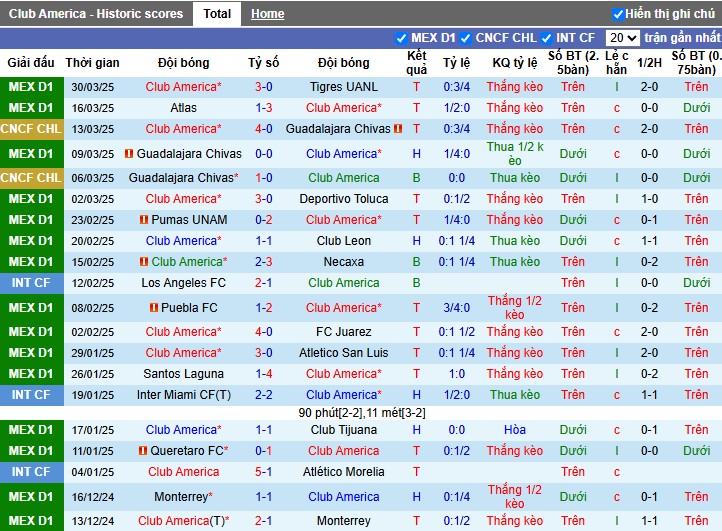722x531 pixels.
Task: Open Atletico San Luis team link
Action: 344,353
